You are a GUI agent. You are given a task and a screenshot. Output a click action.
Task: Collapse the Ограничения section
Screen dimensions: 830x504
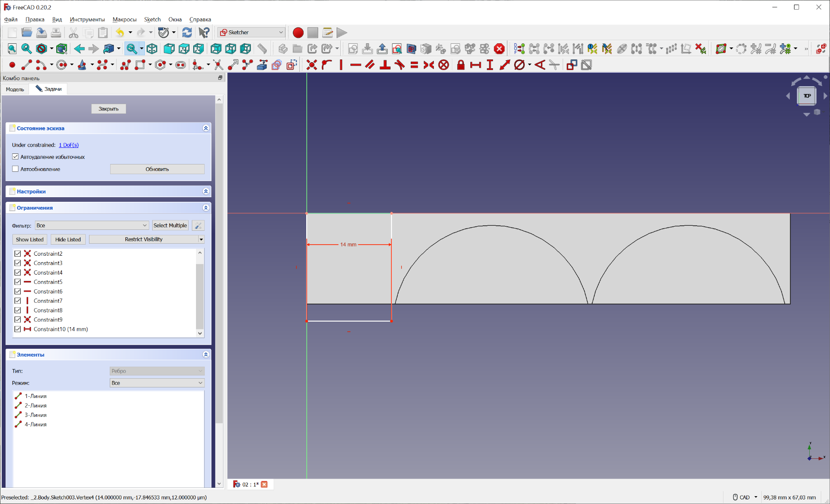pyautogui.click(x=206, y=208)
